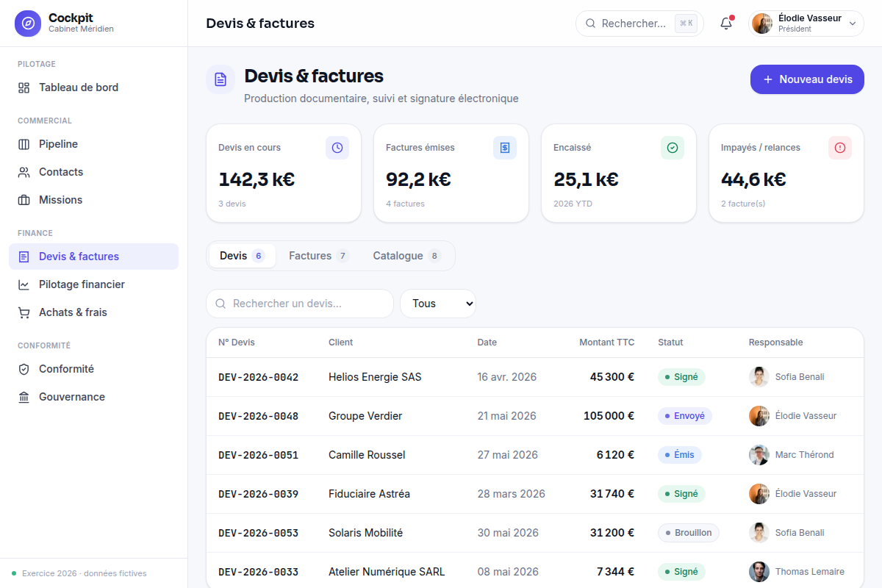Click the Cockpit compass logo
Image resolution: width=882 pixels, height=588 pixels.
click(28, 24)
